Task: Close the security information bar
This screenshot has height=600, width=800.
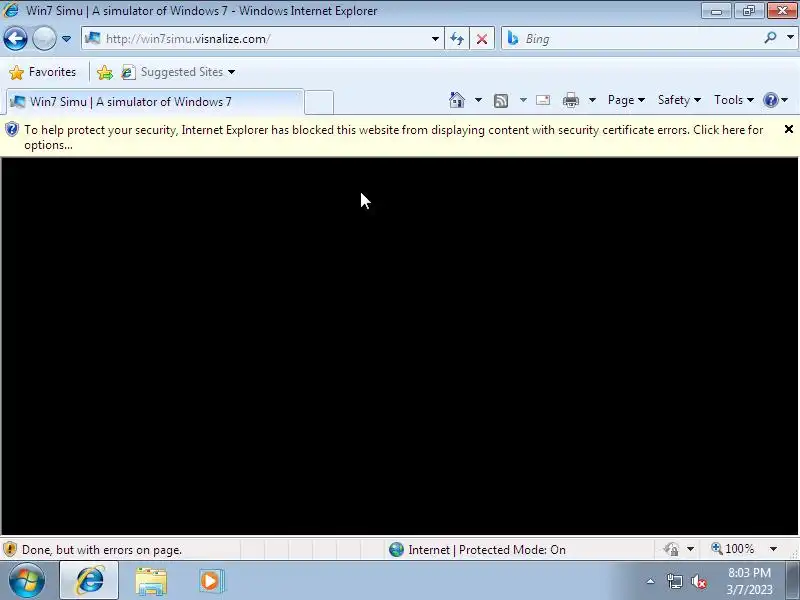Action: pos(788,130)
